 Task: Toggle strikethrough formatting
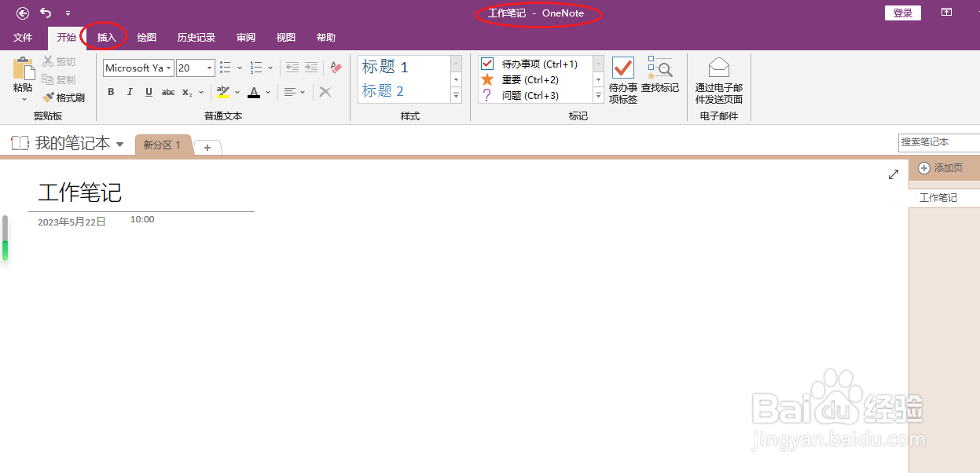click(x=168, y=92)
